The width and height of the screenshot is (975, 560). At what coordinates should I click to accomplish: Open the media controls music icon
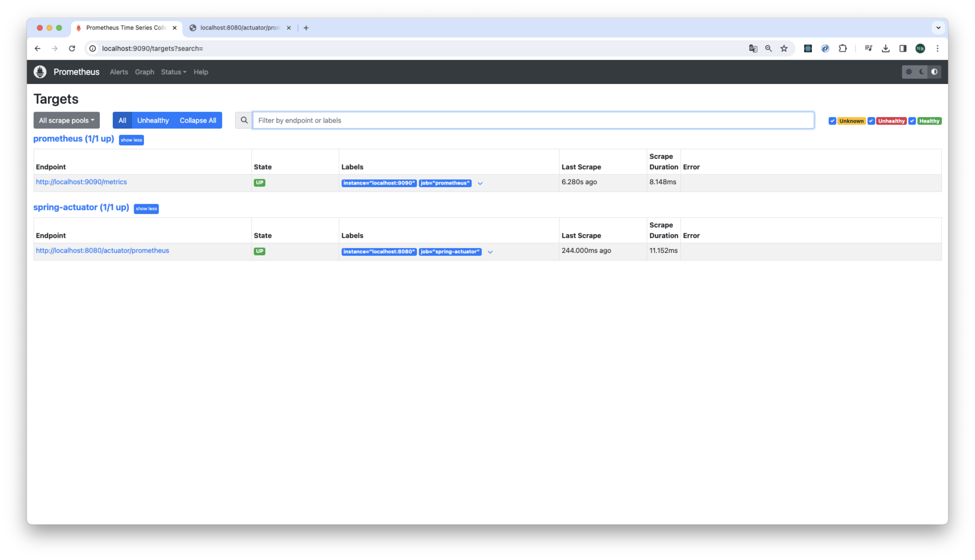tap(868, 48)
